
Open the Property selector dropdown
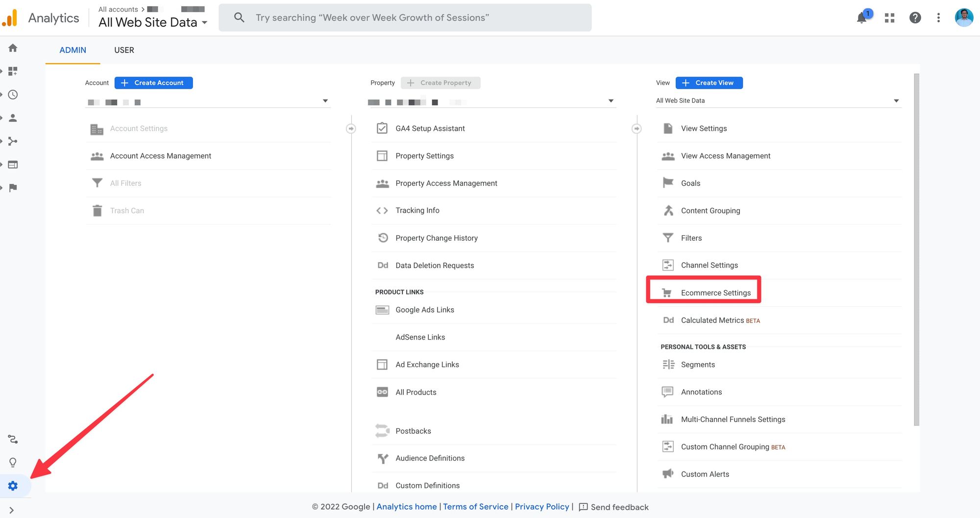click(x=491, y=102)
